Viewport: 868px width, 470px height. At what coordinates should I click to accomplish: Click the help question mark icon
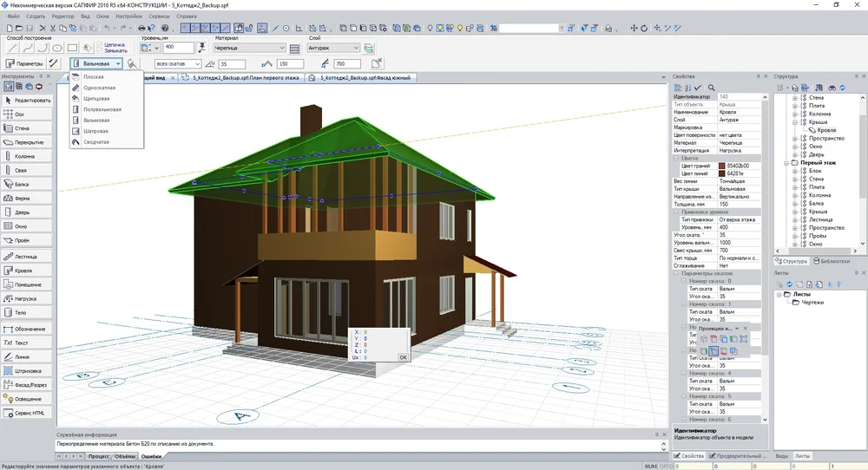pos(165,29)
